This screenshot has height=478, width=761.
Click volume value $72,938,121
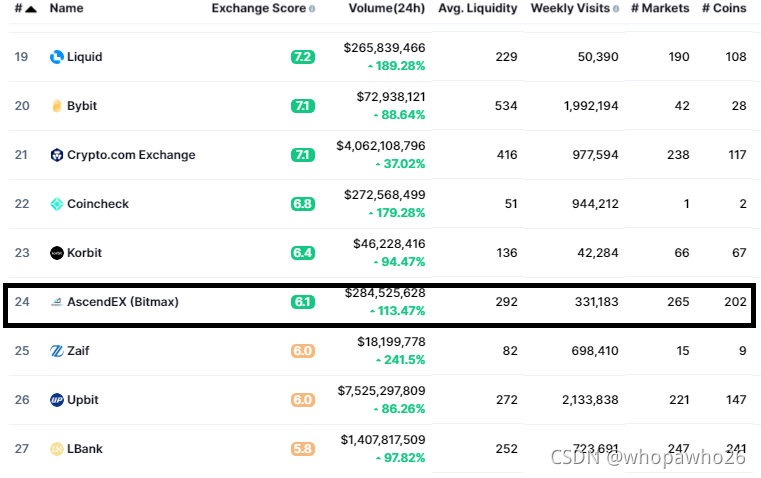[391, 97]
